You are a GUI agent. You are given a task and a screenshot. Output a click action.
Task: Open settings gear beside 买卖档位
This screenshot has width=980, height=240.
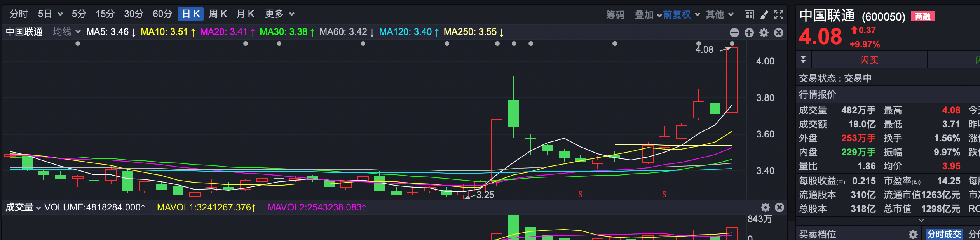913,234
